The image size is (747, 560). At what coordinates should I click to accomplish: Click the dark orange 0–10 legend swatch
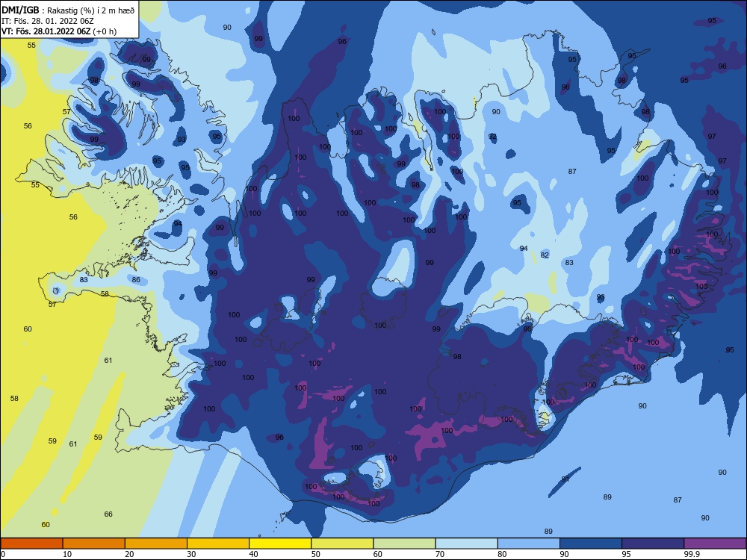click(31, 544)
